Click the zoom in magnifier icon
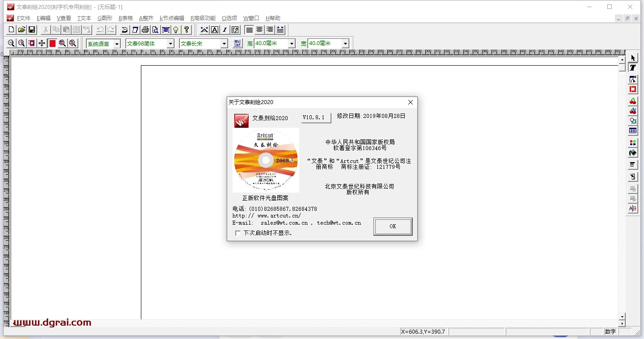644x339 pixels. point(12,43)
